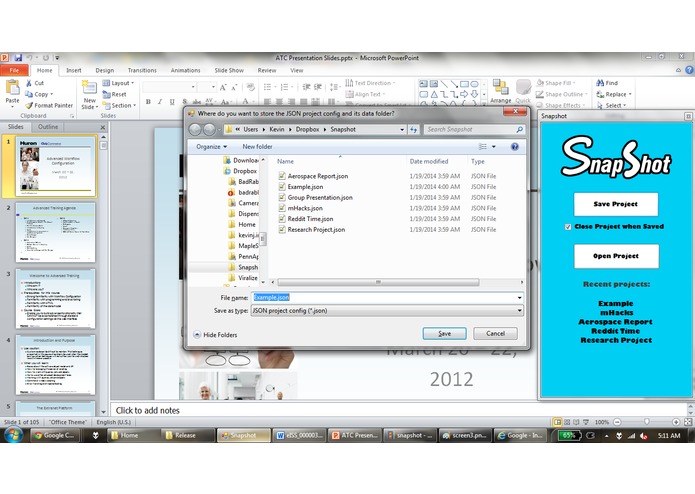Click the Reset slide button
The height and width of the screenshot is (494, 695).
point(114,94)
